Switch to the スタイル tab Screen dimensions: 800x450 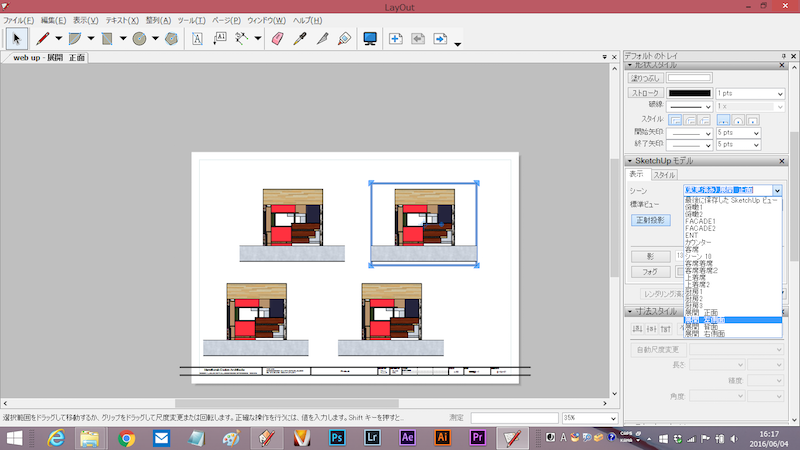pyautogui.click(x=664, y=175)
